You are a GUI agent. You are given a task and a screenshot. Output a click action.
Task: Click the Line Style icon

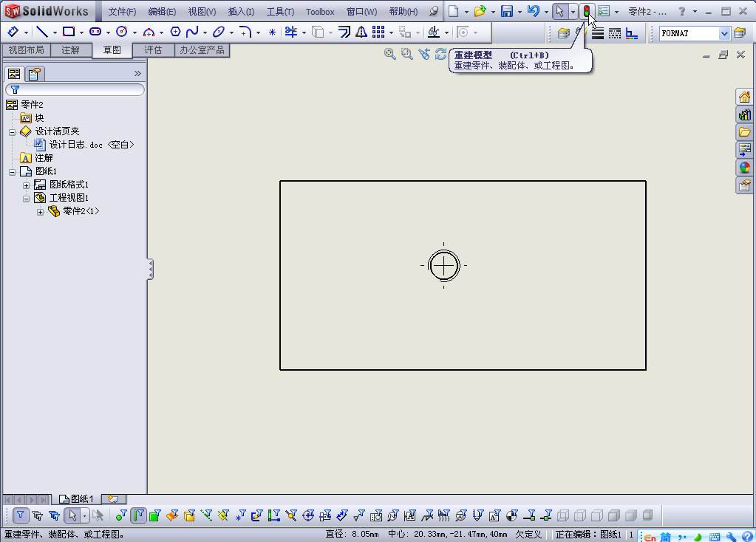(x=615, y=33)
